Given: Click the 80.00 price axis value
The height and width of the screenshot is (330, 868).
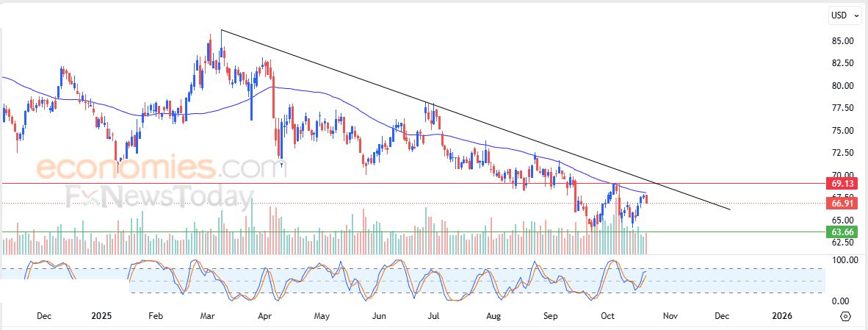Looking at the screenshot, I should (842, 86).
